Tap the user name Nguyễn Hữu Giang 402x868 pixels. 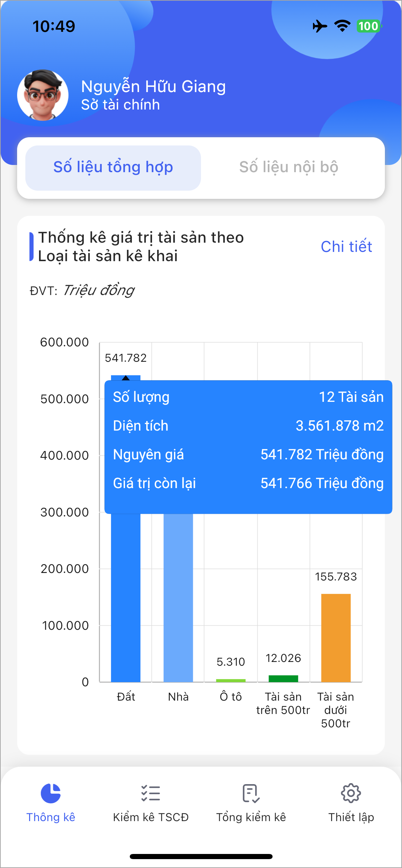(153, 87)
